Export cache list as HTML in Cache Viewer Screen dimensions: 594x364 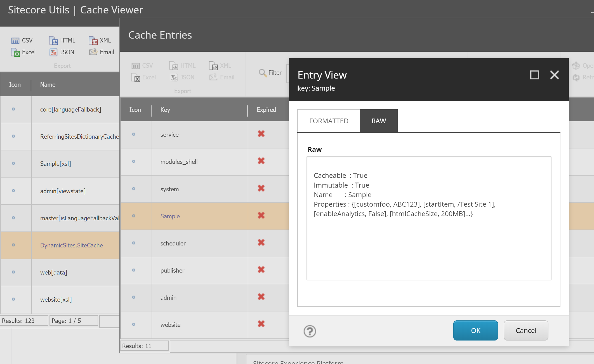coord(62,40)
